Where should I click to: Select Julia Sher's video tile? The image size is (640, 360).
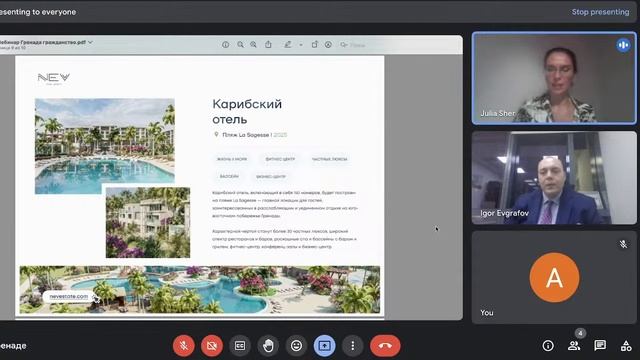(554, 78)
